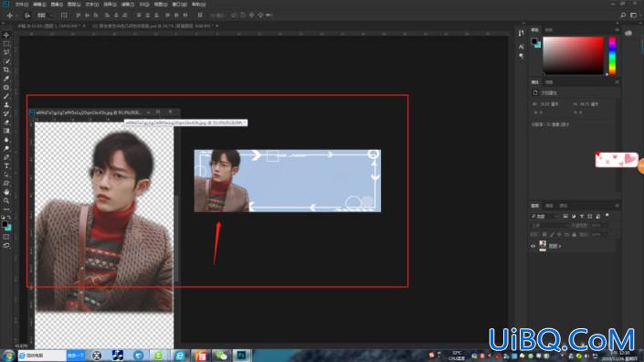Open the auto-select dropdown in options bar
The height and width of the screenshot is (362, 644).
(x=44, y=16)
